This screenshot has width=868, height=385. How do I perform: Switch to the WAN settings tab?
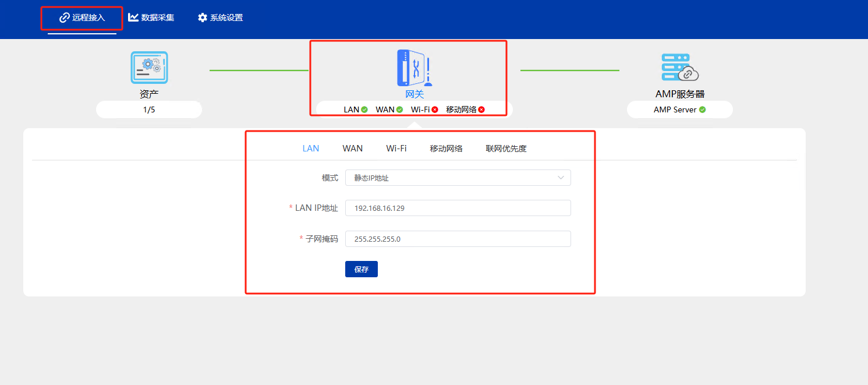click(353, 149)
